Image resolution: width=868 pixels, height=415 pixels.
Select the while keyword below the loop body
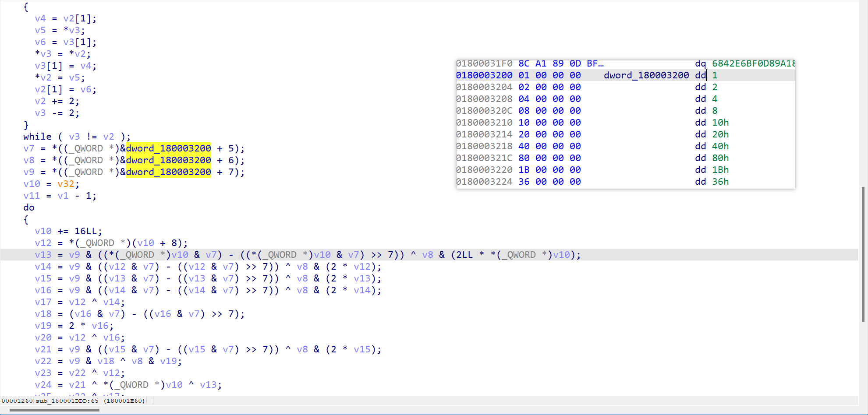pyautogui.click(x=37, y=136)
